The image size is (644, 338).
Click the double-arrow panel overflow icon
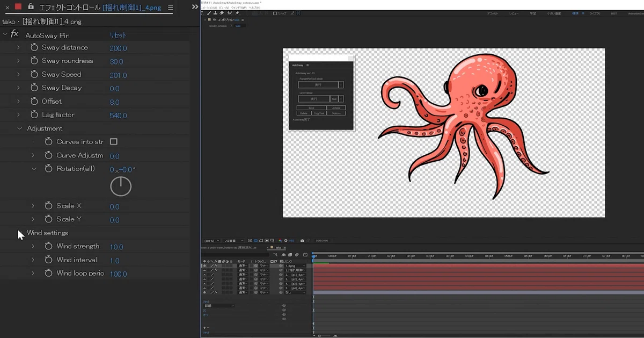point(195,8)
